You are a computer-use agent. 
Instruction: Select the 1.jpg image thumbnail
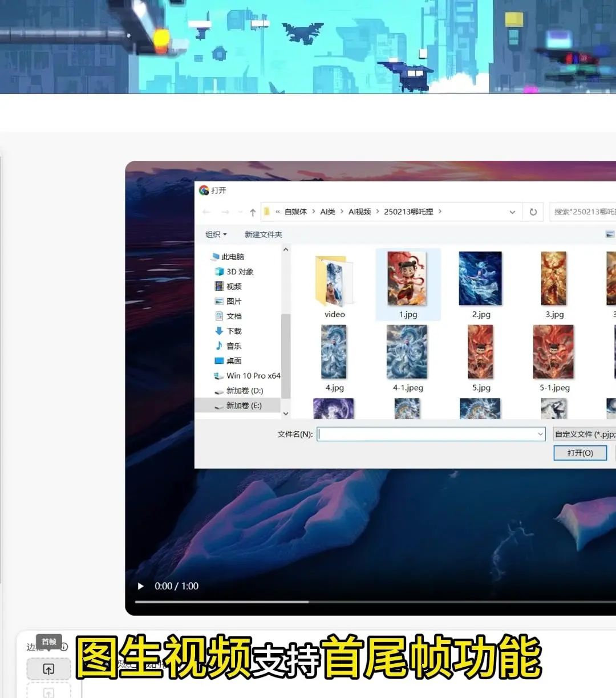click(407, 279)
